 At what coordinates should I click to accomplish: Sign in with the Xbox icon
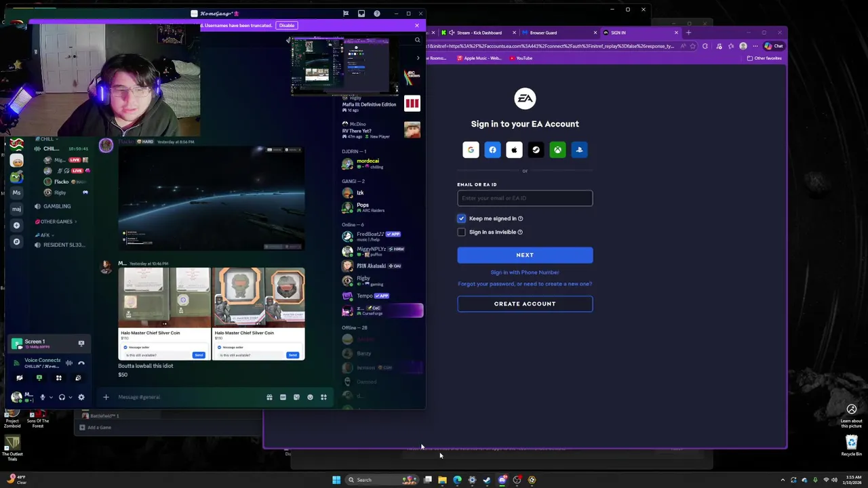(x=557, y=150)
